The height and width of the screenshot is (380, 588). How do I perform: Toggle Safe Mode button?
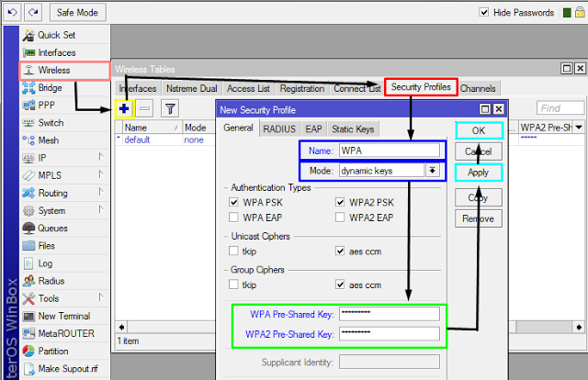77,12
